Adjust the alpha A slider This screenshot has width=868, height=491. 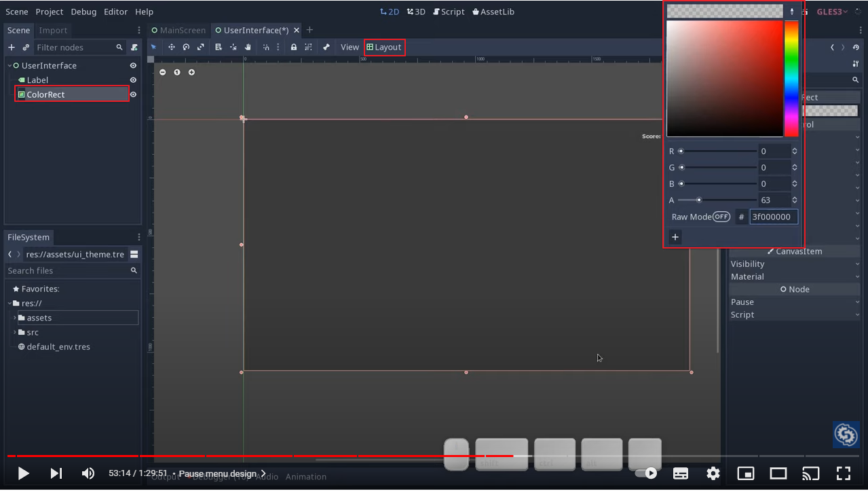[x=717, y=200]
